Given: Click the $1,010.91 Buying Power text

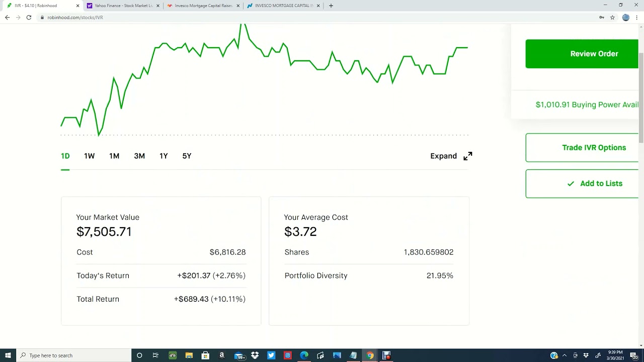Looking at the screenshot, I should click(x=587, y=105).
